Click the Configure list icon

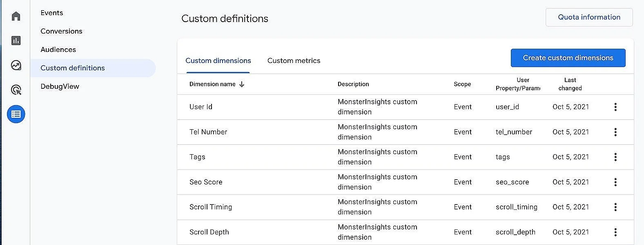coord(16,114)
